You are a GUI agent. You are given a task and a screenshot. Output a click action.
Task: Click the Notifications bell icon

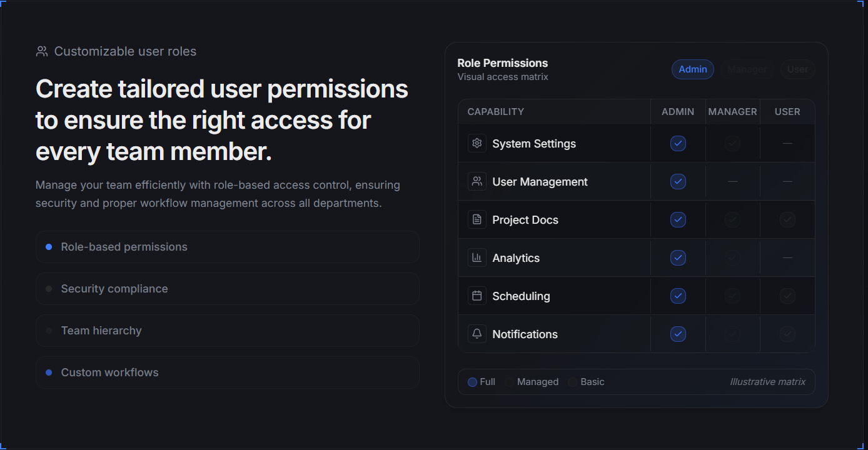(x=477, y=334)
